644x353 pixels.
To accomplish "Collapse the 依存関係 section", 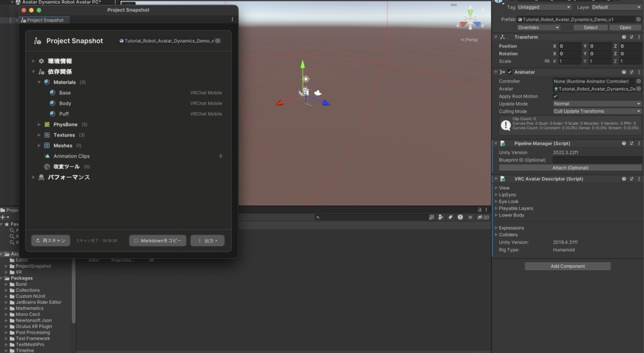I will pyautogui.click(x=33, y=72).
